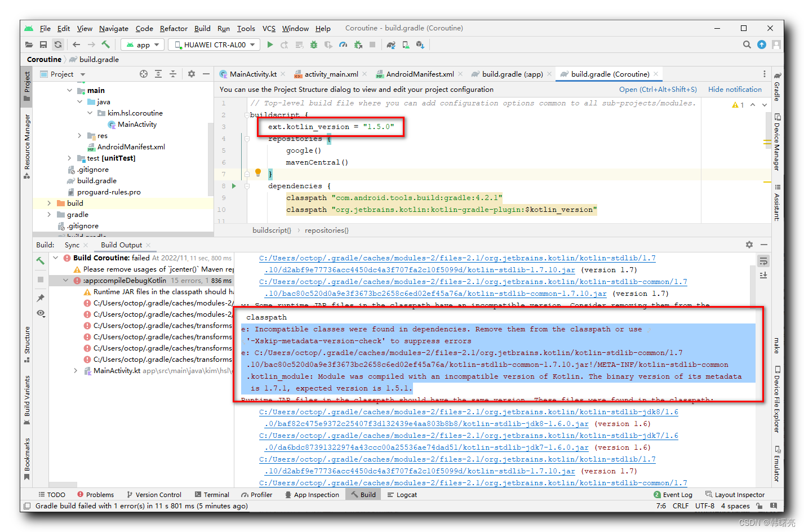Image resolution: width=804 pixels, height=532 pixels.
Task: Click the yellow quick-fix lightbulb in editor
Action: (x=258, y=172)
